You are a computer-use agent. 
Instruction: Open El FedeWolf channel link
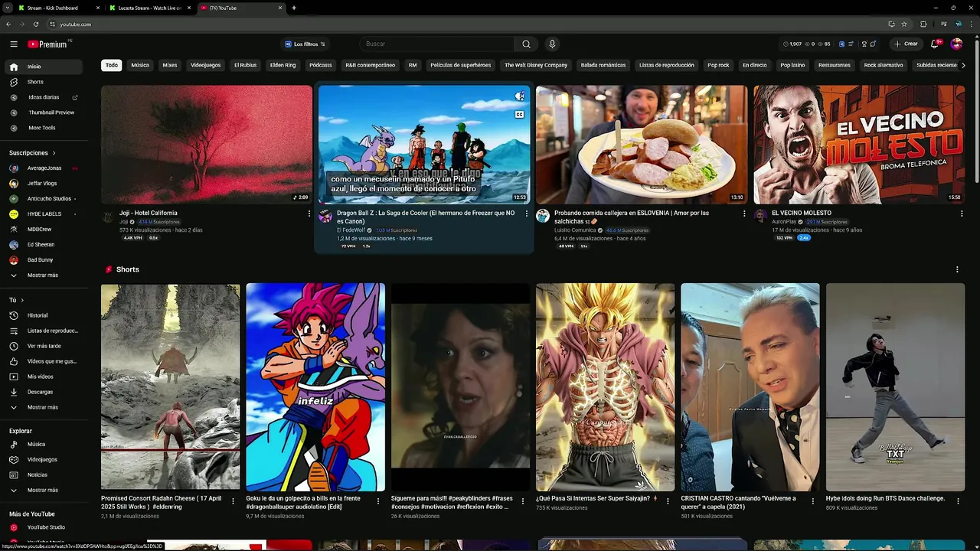click(351, 230)
